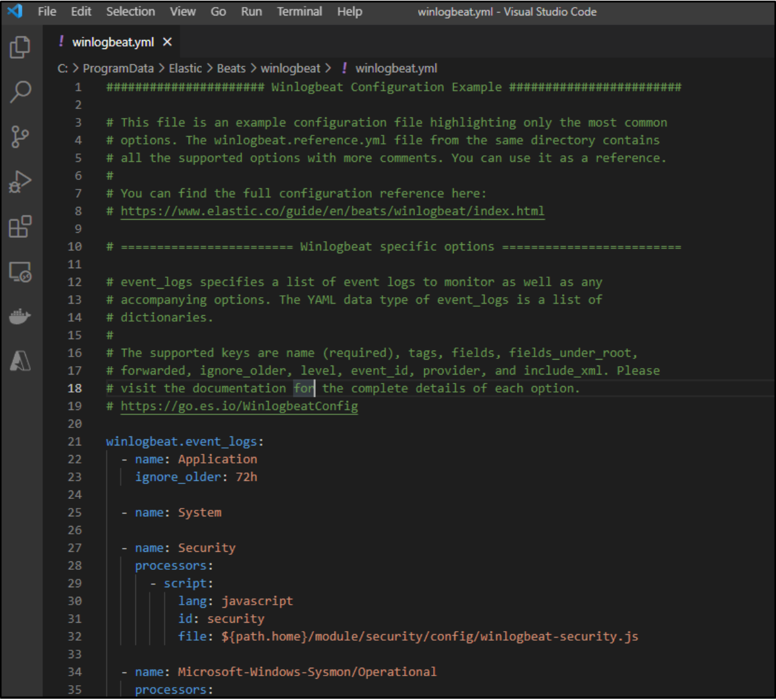Viewport: 776px width, 700px height.
Task: Click the Elastic breadcrumb segment
Action: [x=185, y=68]
